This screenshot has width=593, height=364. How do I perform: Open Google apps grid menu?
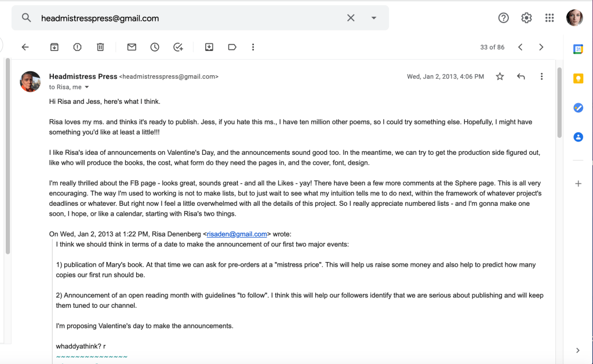click(x=550, y=18)
